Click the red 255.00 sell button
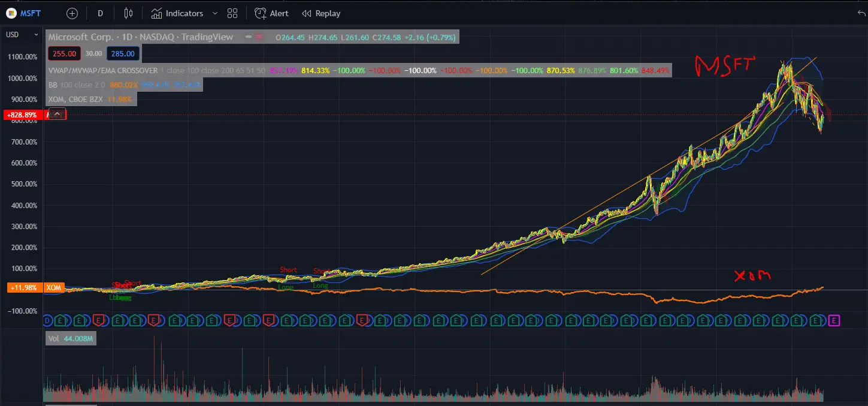 64,53
